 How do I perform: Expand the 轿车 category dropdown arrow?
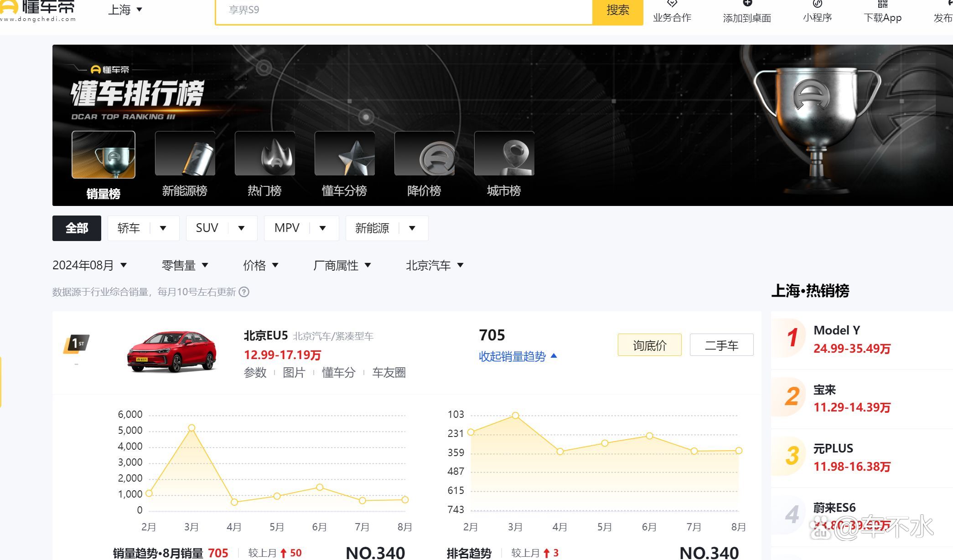[x=163, y=228]
